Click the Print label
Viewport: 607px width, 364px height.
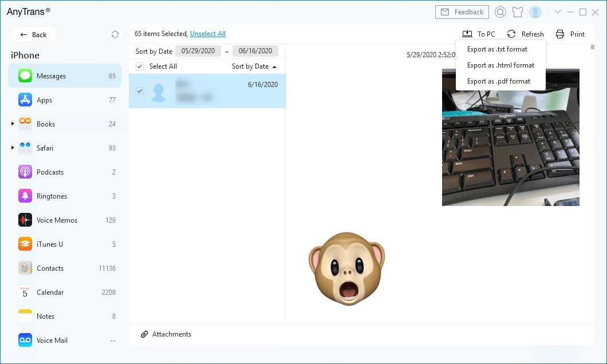577,34
